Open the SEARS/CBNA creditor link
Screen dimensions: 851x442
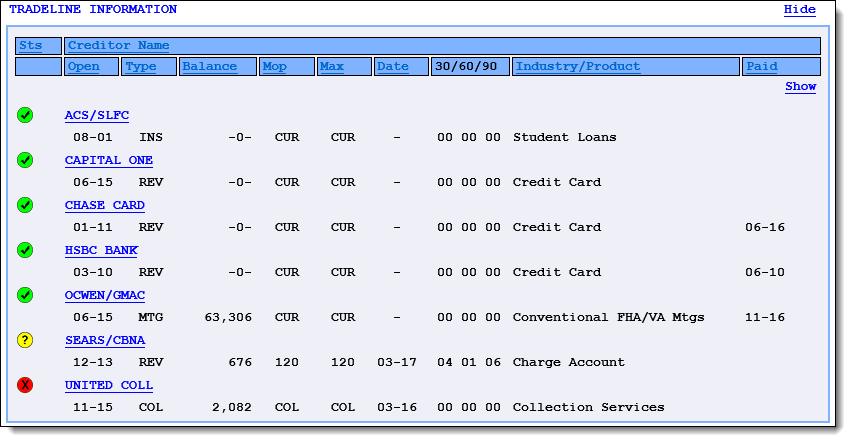[105, 341]
